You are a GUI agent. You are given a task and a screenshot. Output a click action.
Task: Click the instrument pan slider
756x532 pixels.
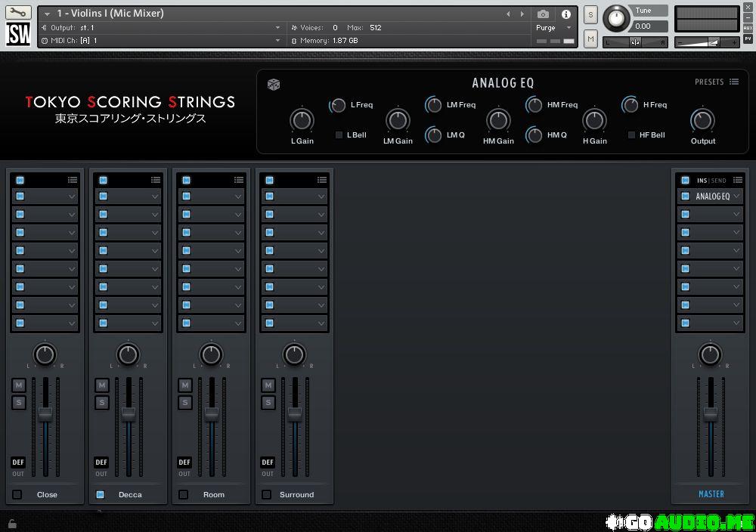[x=635, y=42]
